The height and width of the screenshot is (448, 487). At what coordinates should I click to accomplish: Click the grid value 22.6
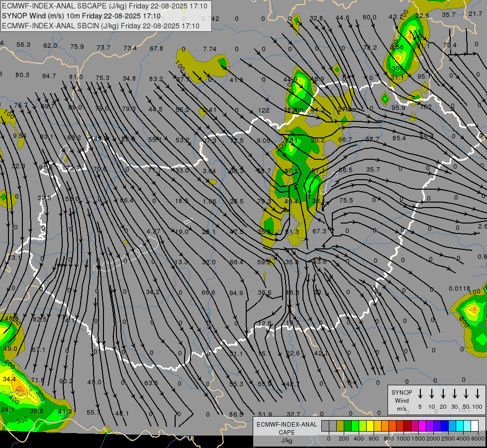click(293, 353)
